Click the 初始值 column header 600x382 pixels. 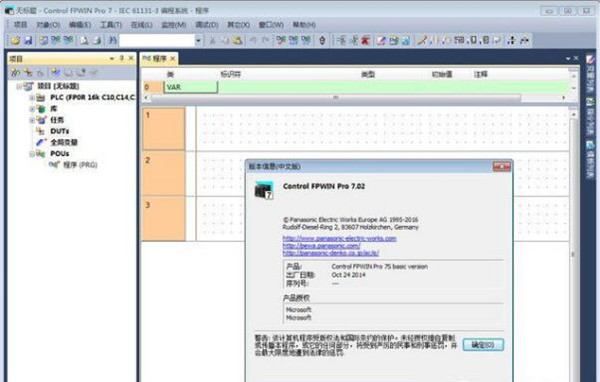tap(442, 74)
